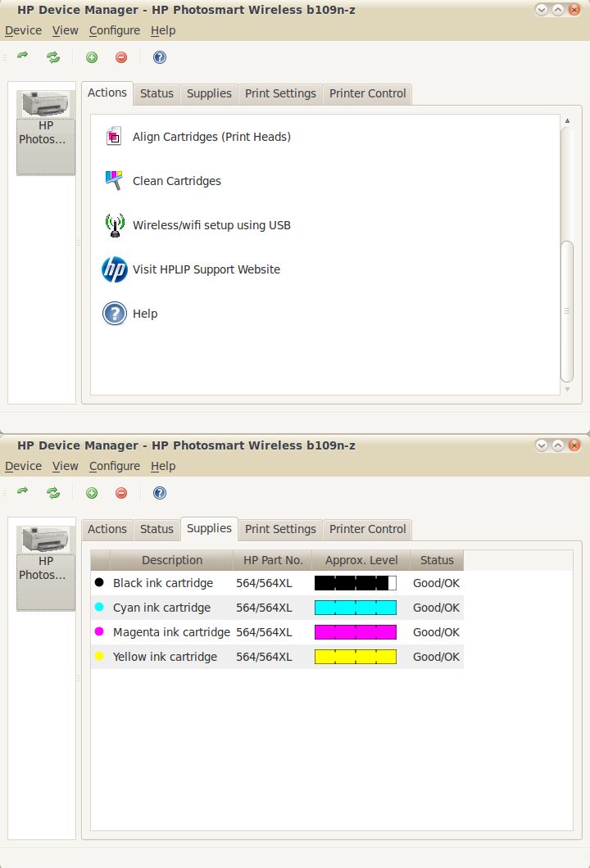Click blue help icon in upper window toolbar
The image size is (590, 868).
coord(160,57)
